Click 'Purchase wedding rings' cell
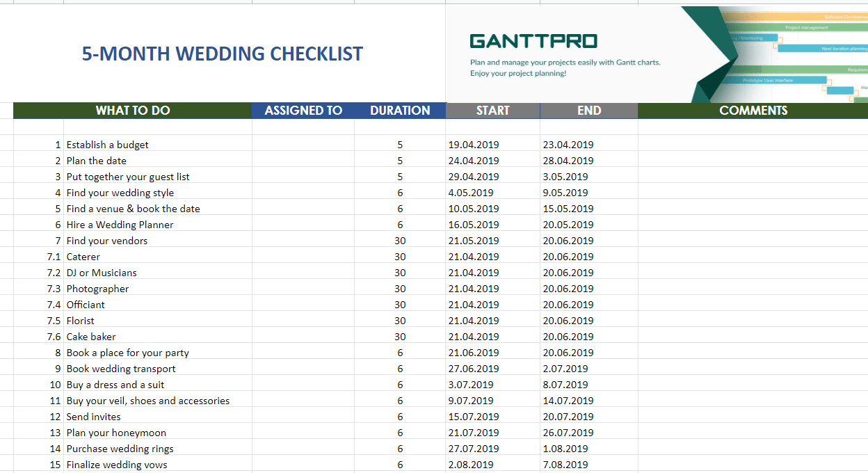The height and width of the screenshot is (473, 868). coord(158,449)
